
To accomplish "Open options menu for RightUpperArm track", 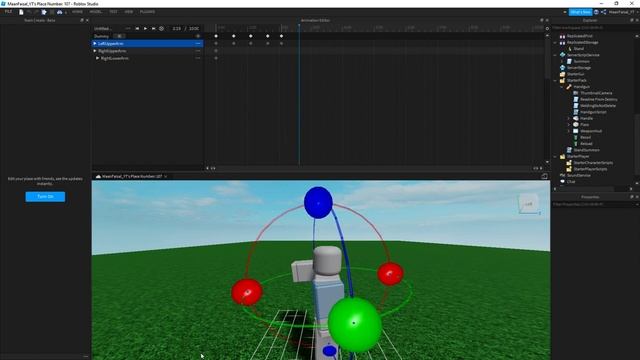I will tap(198, 51).
